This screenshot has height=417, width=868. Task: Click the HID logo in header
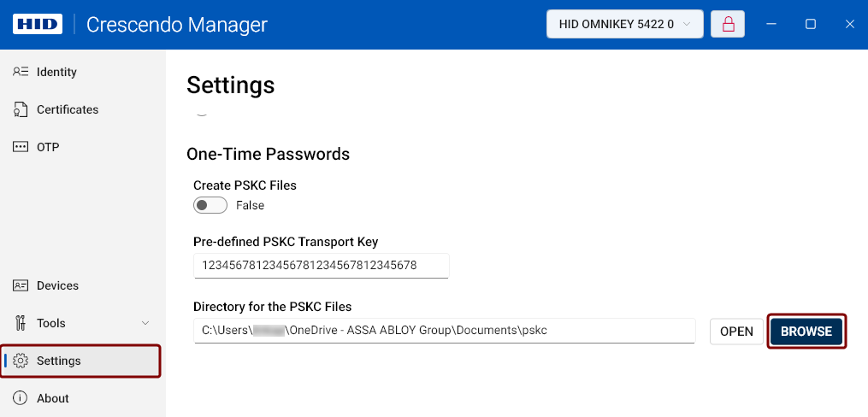point(37,24)
